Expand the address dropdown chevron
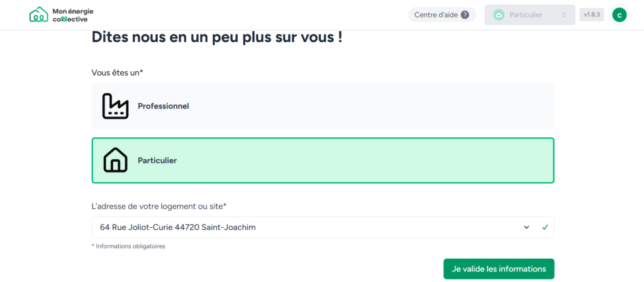Image resolution: width=644 pixels, height=282 pixels. (526, 227)
